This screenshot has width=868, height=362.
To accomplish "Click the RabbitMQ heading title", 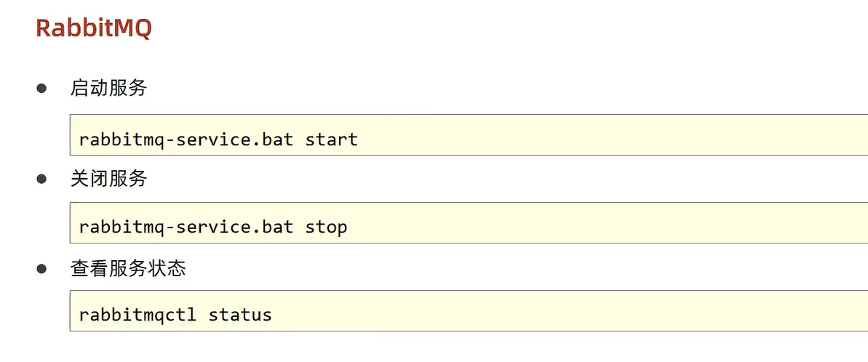I will (x=94, y=28).
